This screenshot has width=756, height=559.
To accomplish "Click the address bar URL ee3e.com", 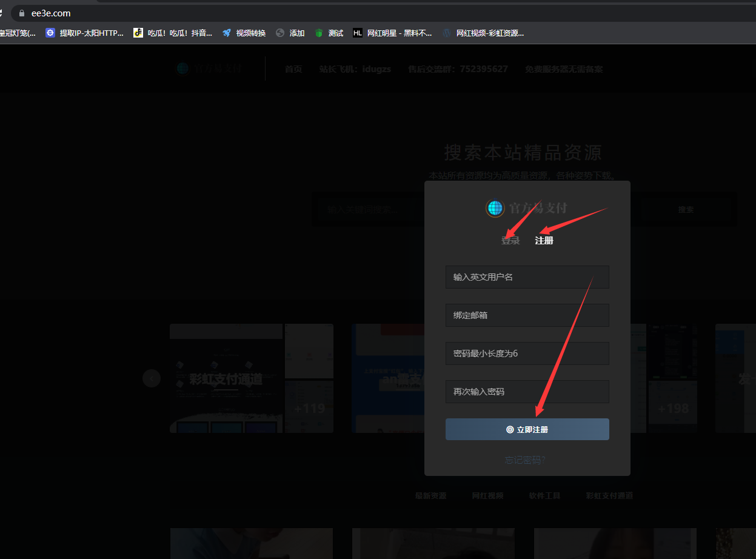I will tap(51, 13).
